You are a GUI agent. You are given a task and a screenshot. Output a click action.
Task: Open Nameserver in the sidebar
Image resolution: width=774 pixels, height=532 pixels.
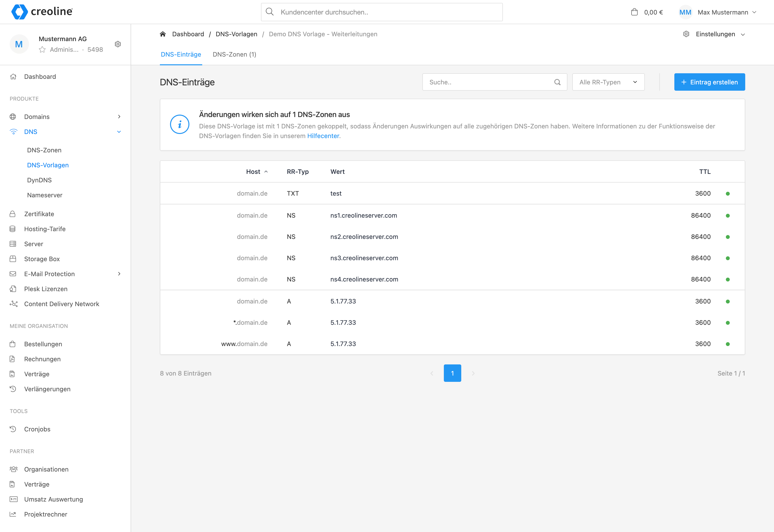point(45,195)
